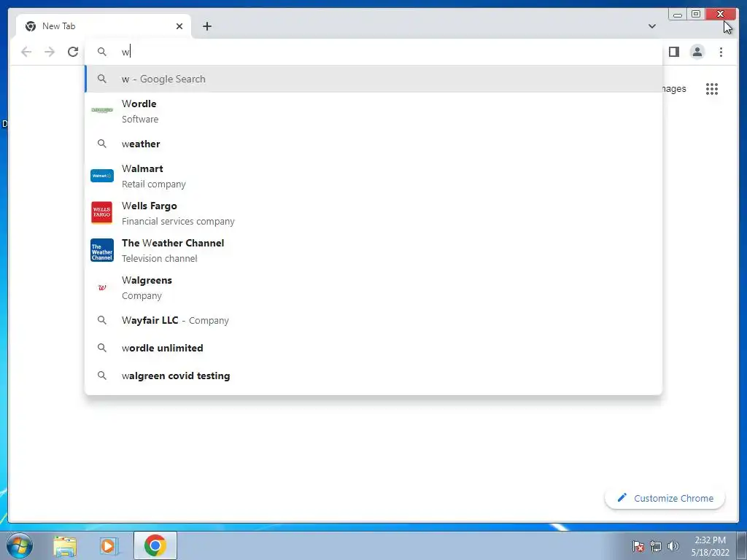Image resolution: width=747 pixels, height=560 pixels.
Task: Close the New Tab tab
Action: point(179,26)
